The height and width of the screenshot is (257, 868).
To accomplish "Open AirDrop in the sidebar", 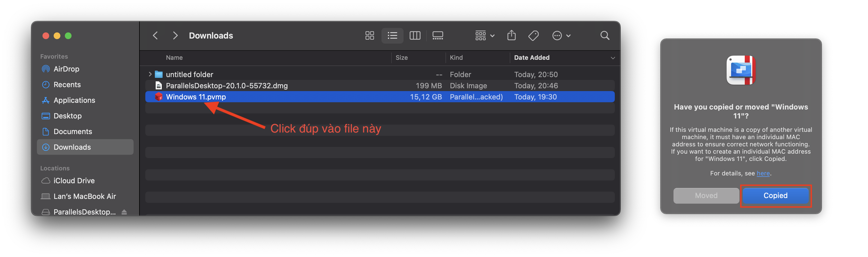I will (x=66, y=69).
